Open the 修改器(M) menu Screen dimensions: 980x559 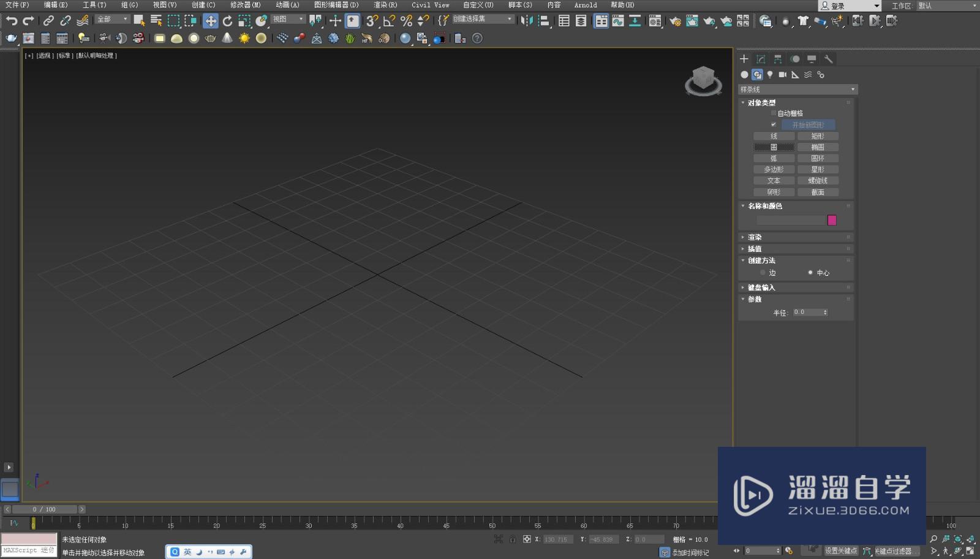tap(245, 5)
